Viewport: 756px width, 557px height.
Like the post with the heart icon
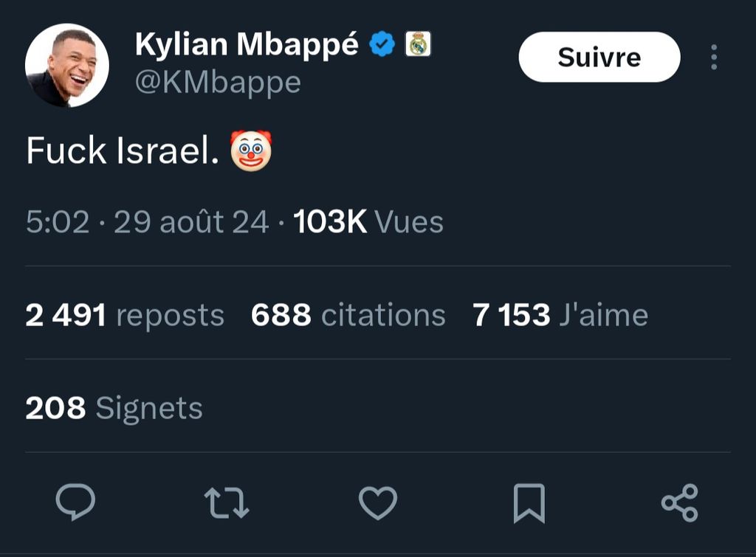377,503
